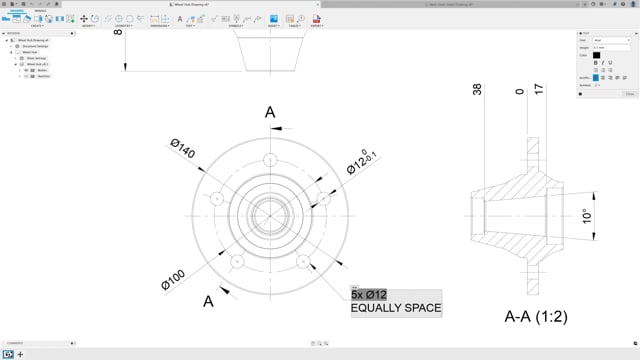
Task: Open the black text Color swatch
Action: coord(596,55)
